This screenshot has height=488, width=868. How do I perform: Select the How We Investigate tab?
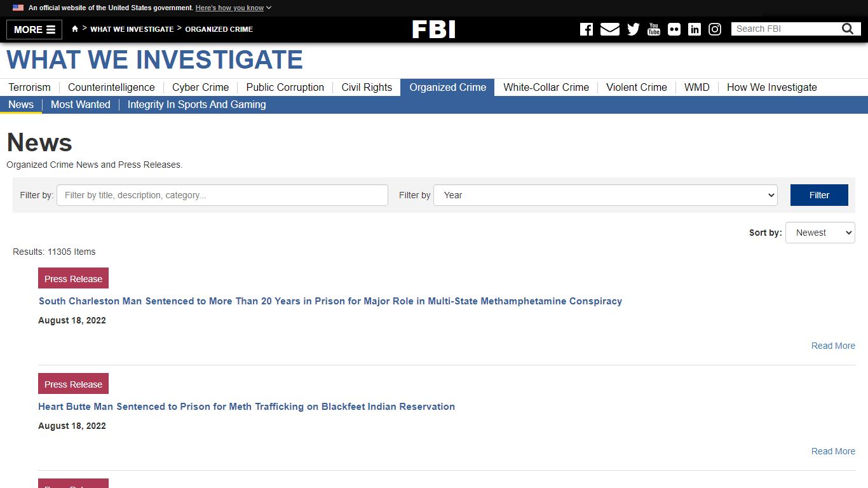tap(772, 87)
